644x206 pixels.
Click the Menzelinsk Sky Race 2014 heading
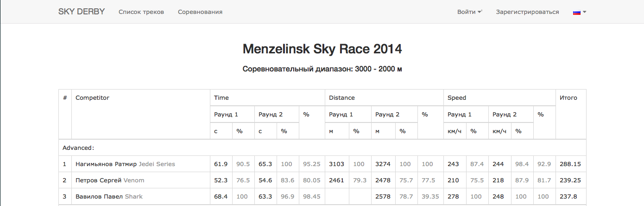tap(322, 49)
